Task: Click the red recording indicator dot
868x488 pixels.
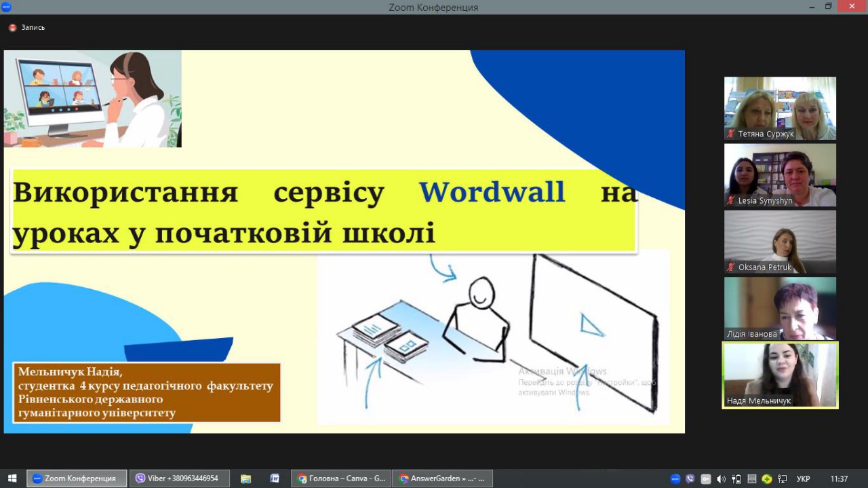Action: click(12, 28)
